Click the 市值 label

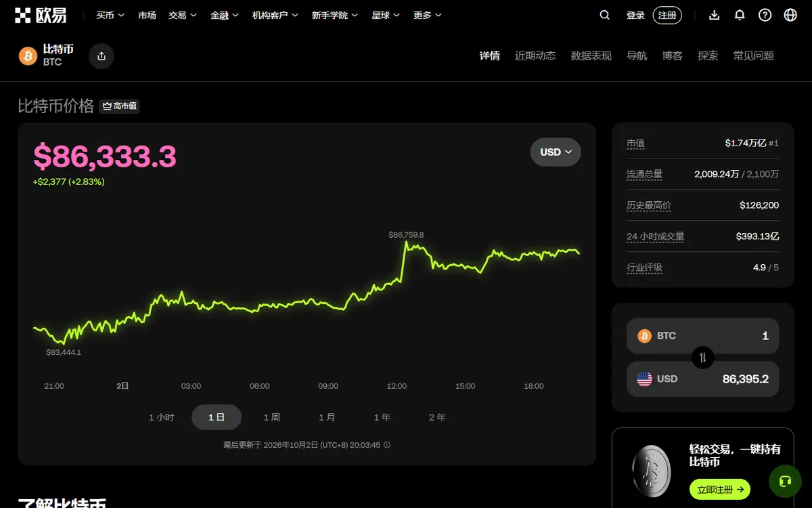click(635, 144)
